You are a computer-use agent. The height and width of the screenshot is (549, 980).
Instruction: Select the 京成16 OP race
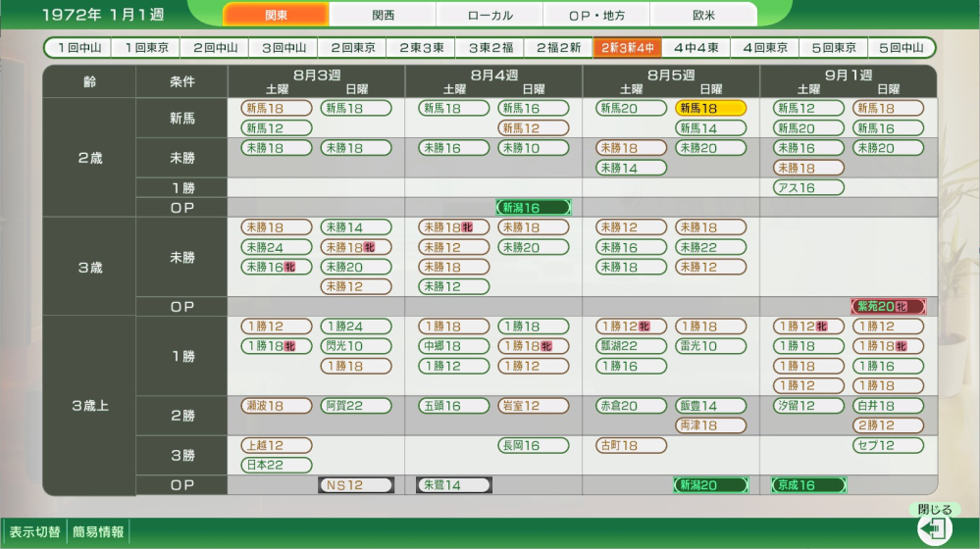(808, 484)
